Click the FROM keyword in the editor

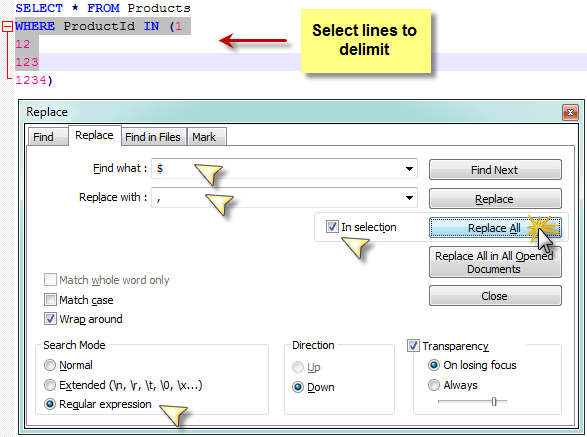point(103,8)
